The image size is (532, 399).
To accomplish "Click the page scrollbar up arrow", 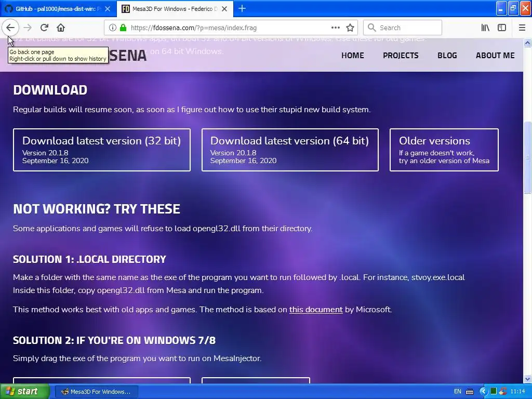I will [x=527, y=43].
